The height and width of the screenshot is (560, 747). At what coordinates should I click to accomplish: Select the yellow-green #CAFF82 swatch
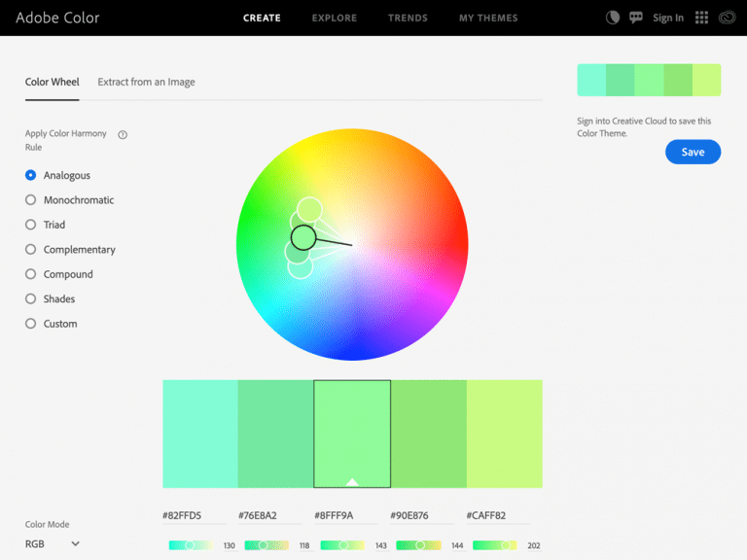[x=505, y=434]
